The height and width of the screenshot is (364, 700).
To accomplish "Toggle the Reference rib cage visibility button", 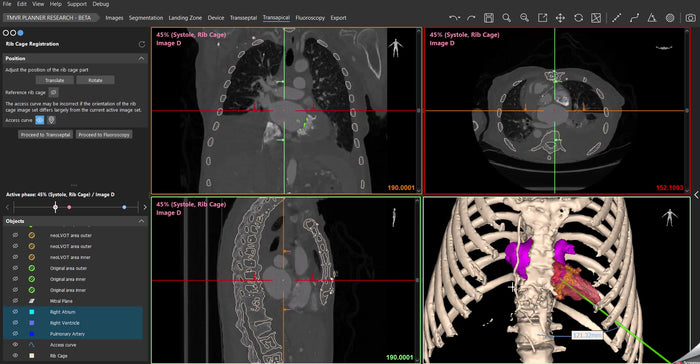I will 53,92.
